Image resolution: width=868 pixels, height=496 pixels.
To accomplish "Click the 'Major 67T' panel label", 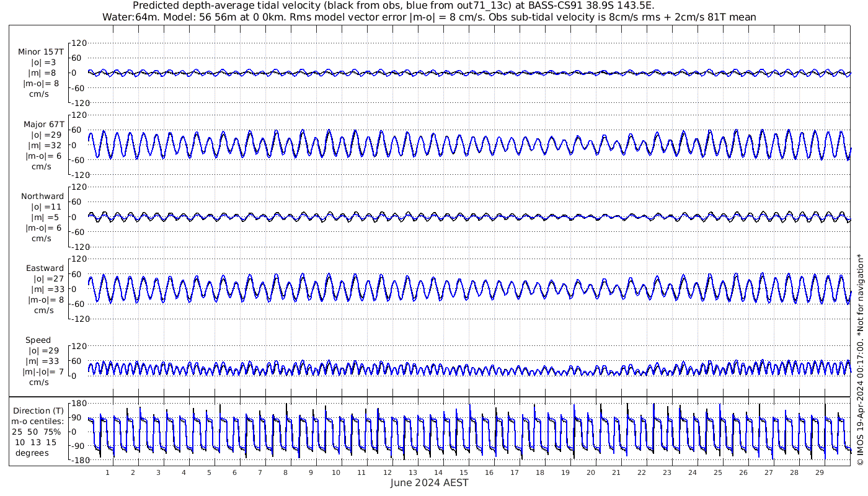I will point(43,124).
